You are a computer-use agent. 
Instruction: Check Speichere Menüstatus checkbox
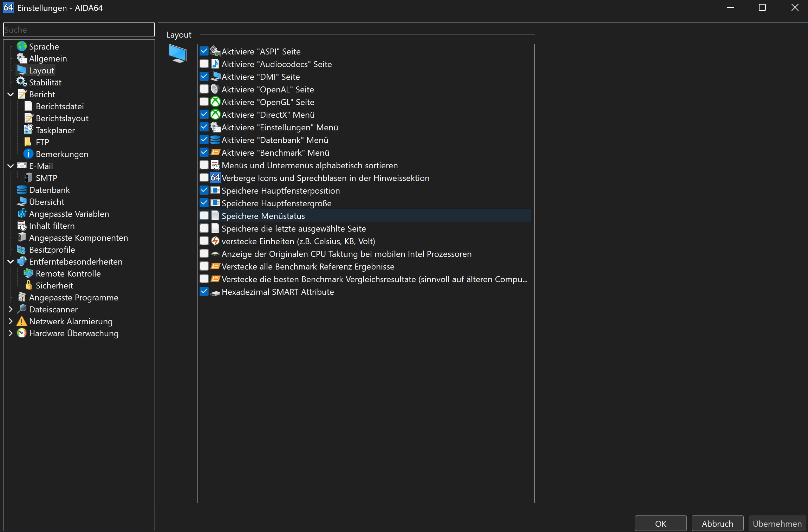(x=204, y=215)
